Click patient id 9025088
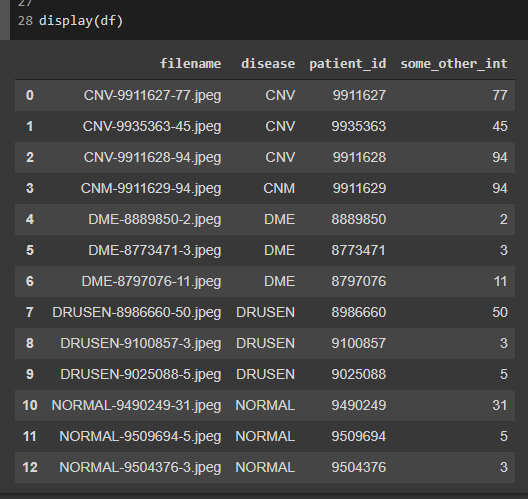 tap(359, 374)
